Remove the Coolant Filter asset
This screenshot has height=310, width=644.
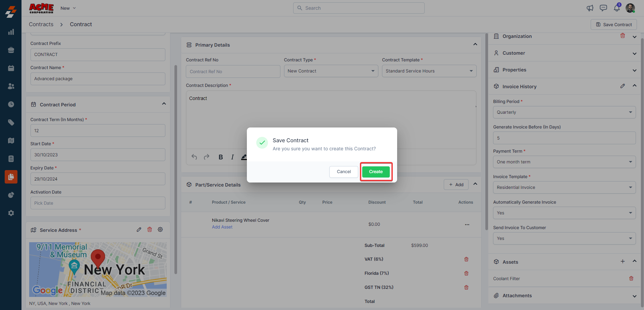[631, 278]
